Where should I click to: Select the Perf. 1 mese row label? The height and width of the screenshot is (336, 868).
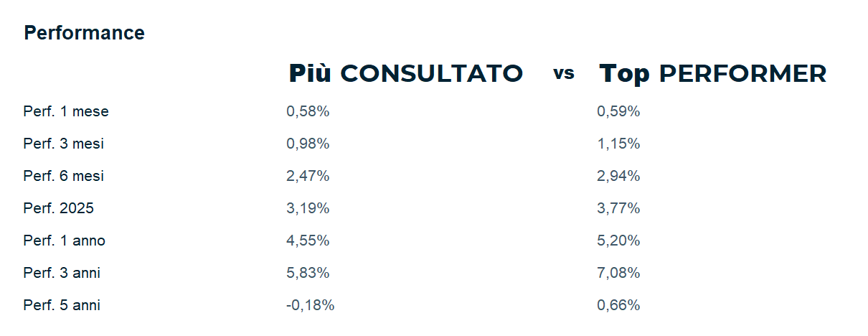tap(66, 111)
